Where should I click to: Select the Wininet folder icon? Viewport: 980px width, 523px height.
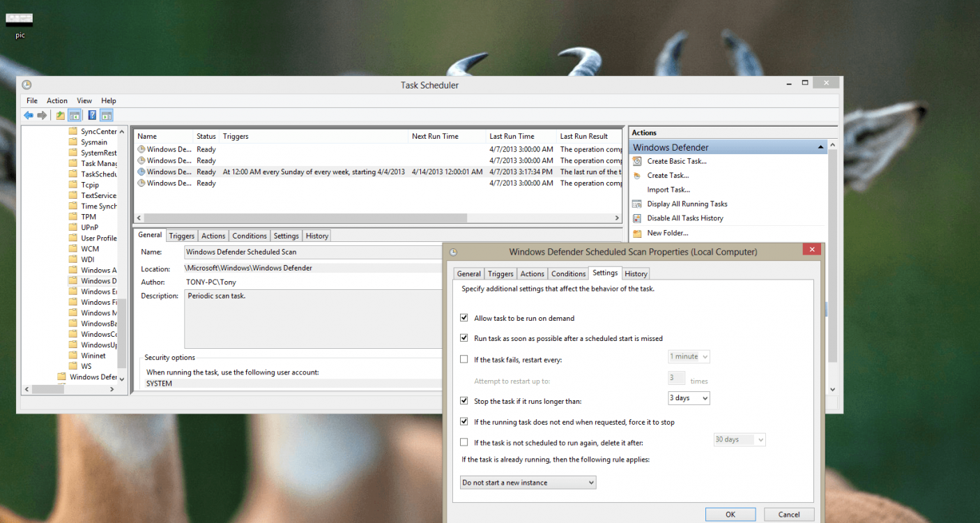73,356
